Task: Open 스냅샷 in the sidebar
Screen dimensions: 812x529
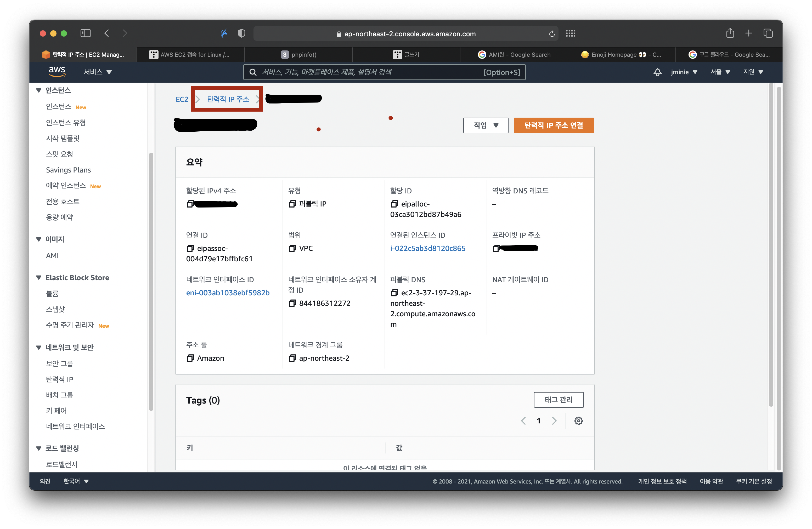Action: [x=55, y=309]
